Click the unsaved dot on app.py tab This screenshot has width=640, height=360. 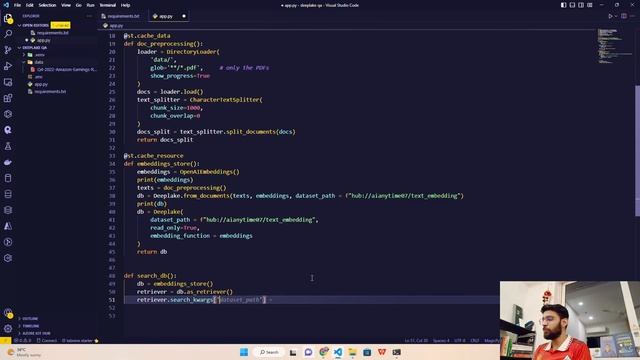pyautogui.click(x=184, y=16)
